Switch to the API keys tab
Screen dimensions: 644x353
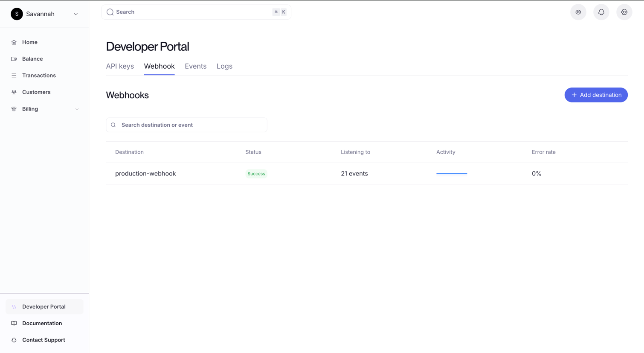[120, 66]
